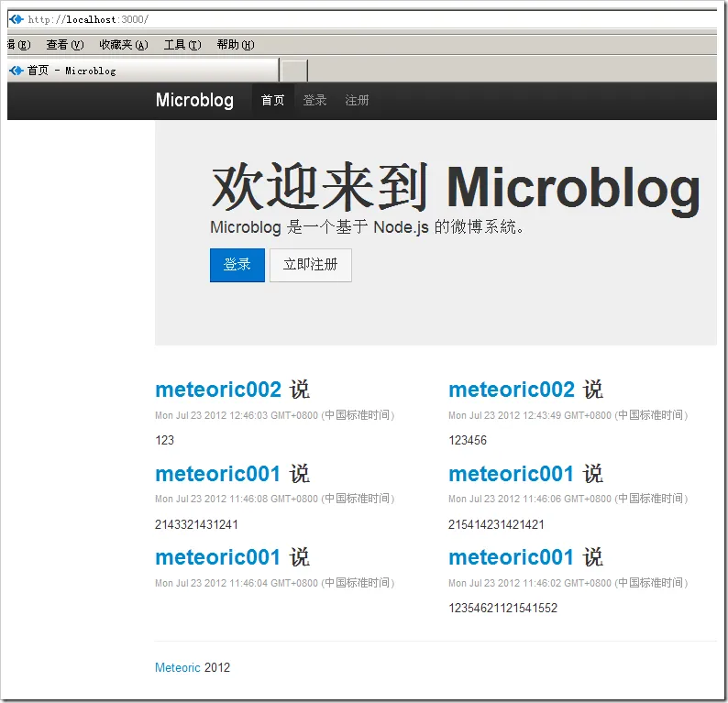
Task: Click the blue 登录 button
Action: [237, 265]
